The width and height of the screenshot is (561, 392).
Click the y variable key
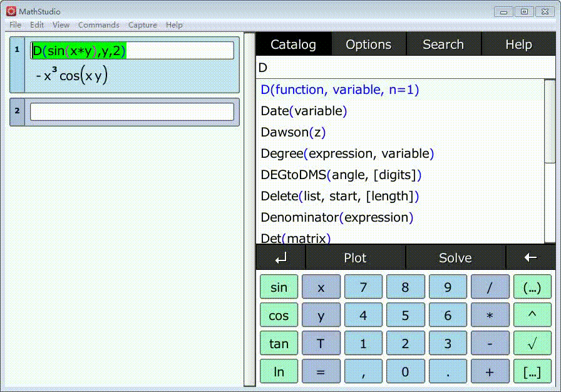pos(321,315)
